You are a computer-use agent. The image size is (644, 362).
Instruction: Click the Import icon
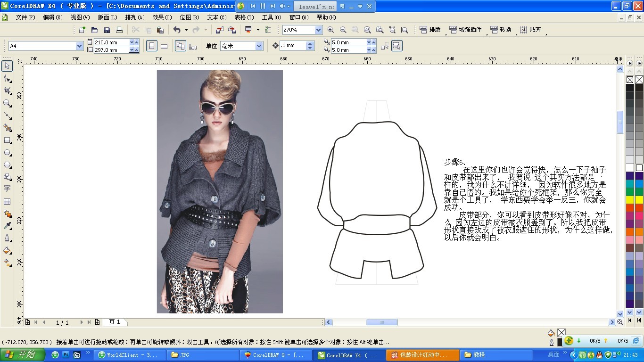[219, 30]
